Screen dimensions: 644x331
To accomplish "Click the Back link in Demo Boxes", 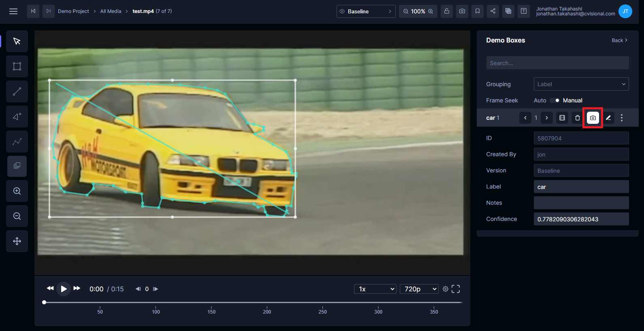I will [x=619, y=40].
